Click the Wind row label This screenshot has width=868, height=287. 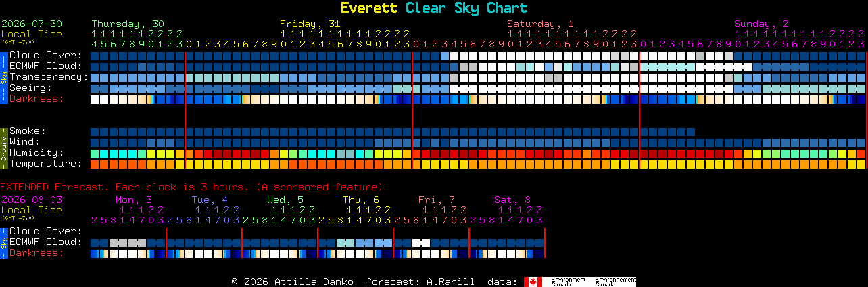click(x=24, y=141)
